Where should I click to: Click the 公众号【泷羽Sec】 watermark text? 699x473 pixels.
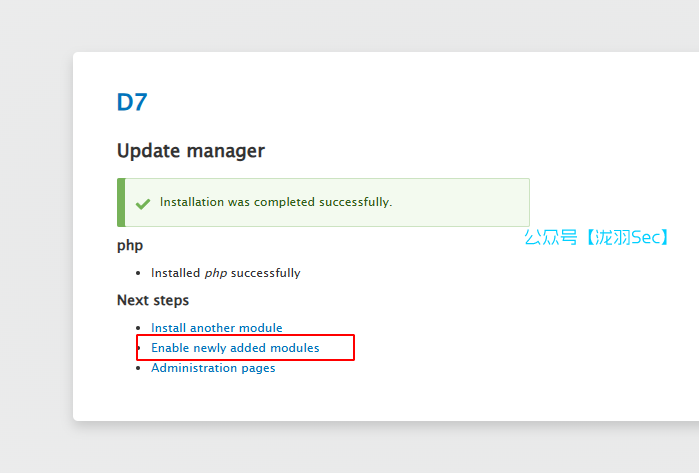coord(597,238)
